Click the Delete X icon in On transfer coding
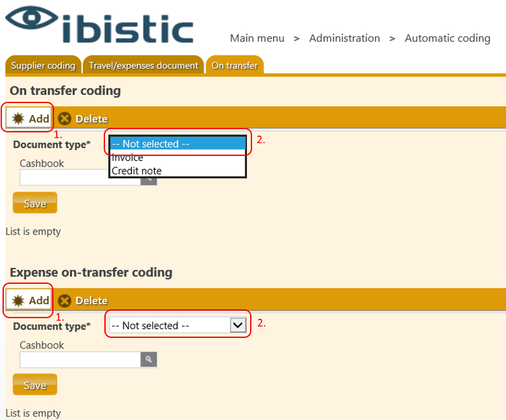Image resolution: width=506 pixels, height=420 pixels. click(x=64, y=118)
